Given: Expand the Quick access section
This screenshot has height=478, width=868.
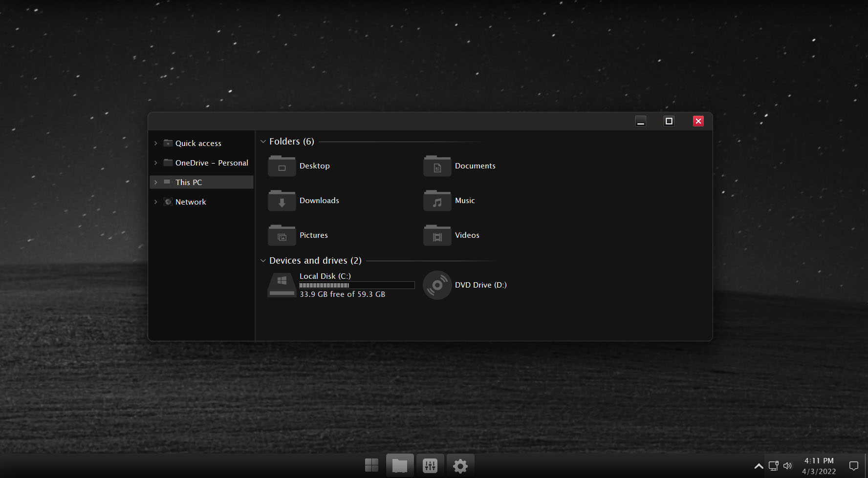Looking at the screenshot, I should [x=156, y=143].
